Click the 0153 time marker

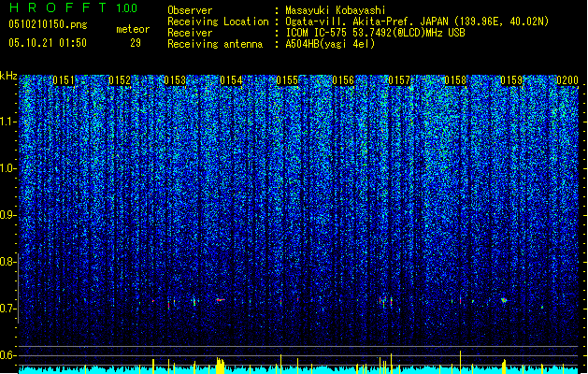pyautogui.click(x=175, y=80)
